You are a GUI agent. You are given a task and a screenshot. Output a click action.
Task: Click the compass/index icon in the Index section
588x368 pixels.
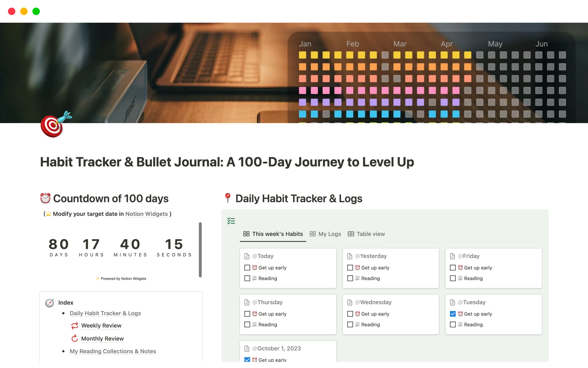click(x=50, y=302)
